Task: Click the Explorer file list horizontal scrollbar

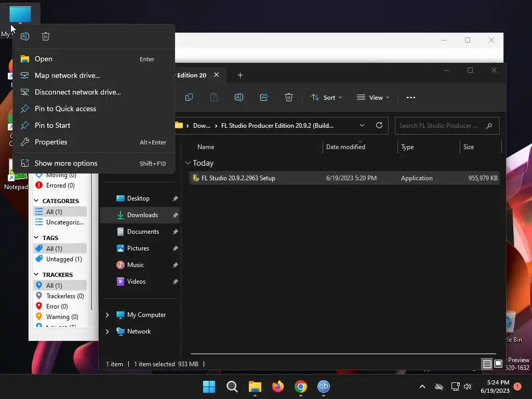Action: coord(343,354)
